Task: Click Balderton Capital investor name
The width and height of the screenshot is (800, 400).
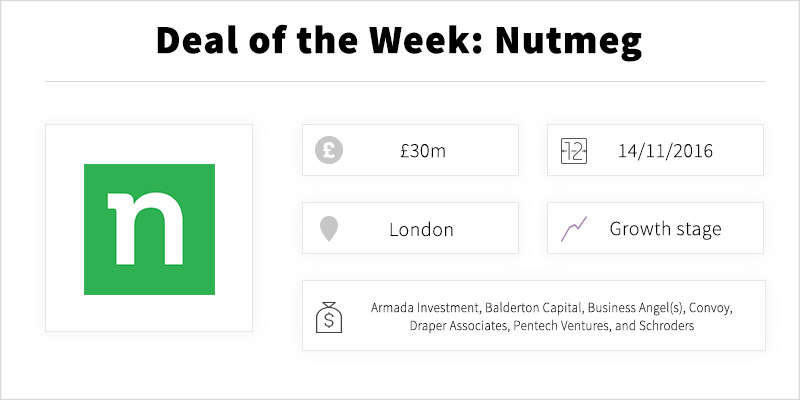Action: (x=533, y=308)
